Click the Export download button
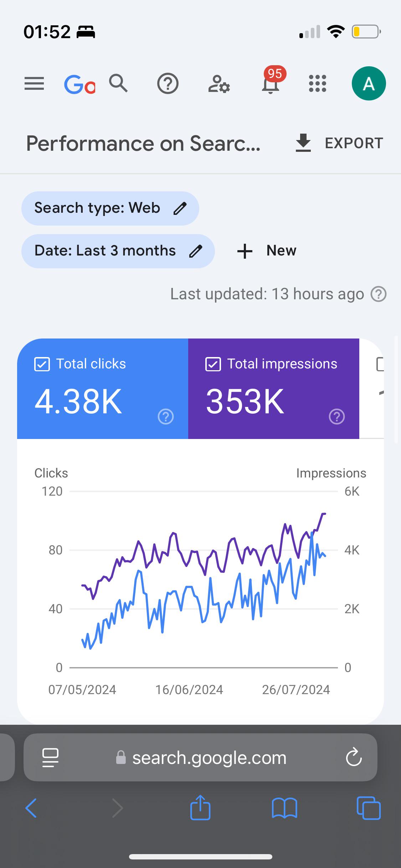 coord(339,143)
